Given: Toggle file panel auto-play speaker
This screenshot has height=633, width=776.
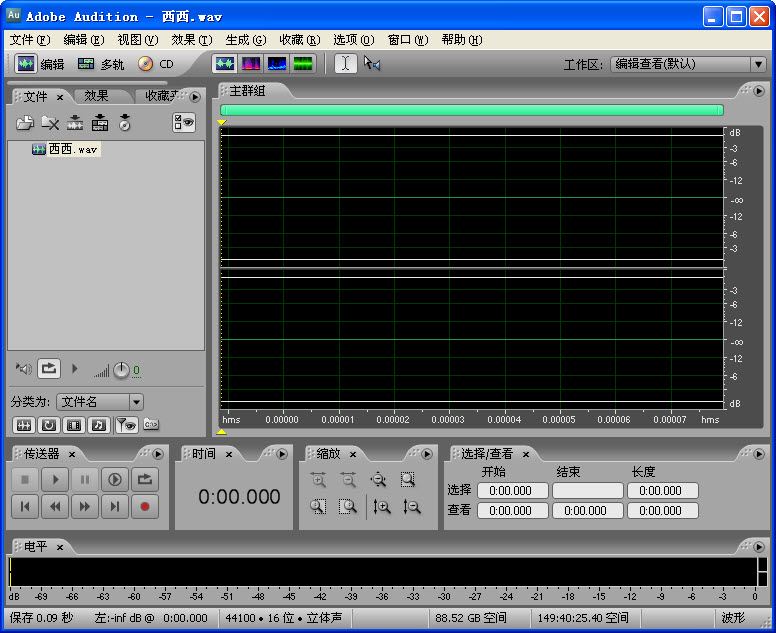Looking at the screenshot, I should coord(23,369).
